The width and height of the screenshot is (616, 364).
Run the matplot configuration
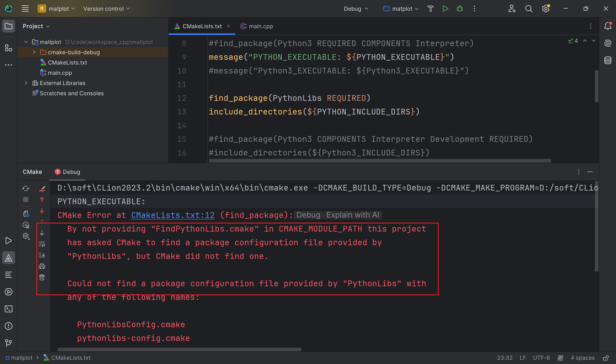[445, 9]
